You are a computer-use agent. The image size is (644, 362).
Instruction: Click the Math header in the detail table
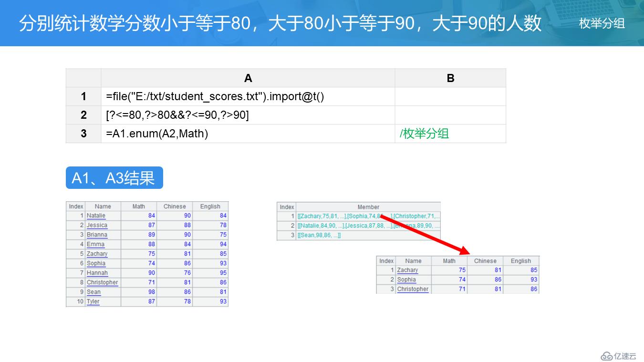449,261
